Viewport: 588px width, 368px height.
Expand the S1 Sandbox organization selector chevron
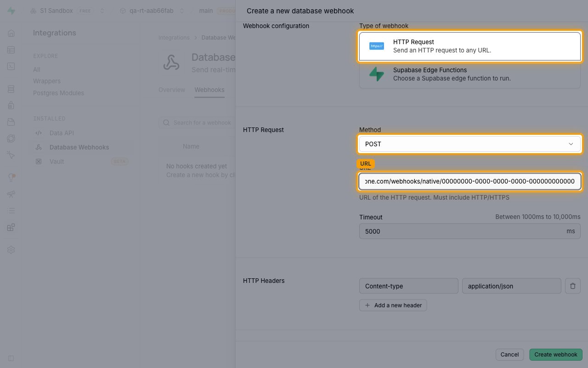pos(102,11)
